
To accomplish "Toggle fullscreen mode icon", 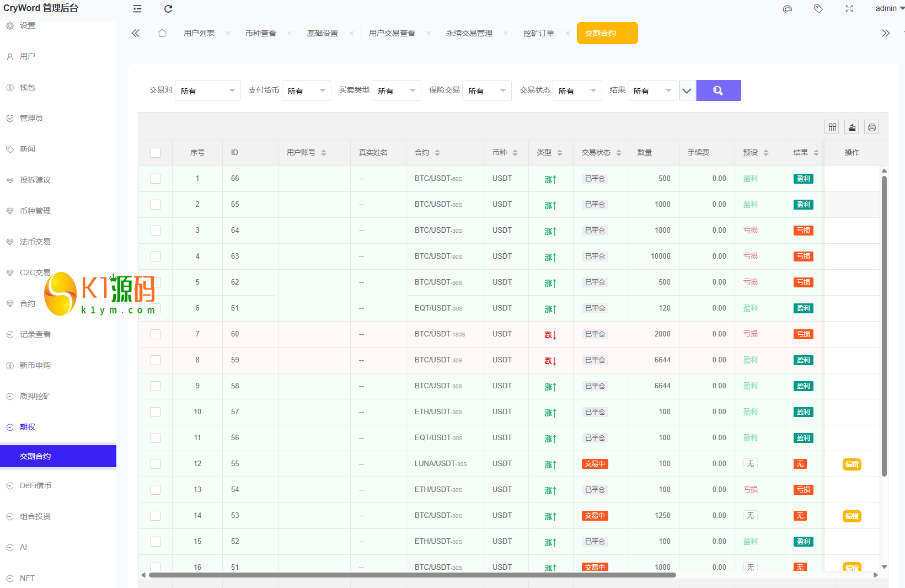I will click(x=849, y=9).
